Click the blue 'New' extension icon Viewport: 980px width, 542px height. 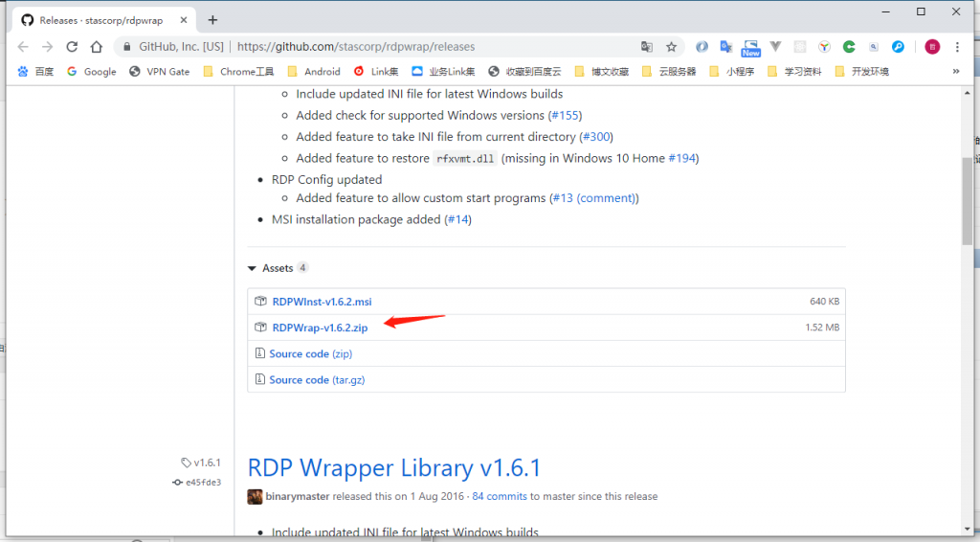coord(750,48)
